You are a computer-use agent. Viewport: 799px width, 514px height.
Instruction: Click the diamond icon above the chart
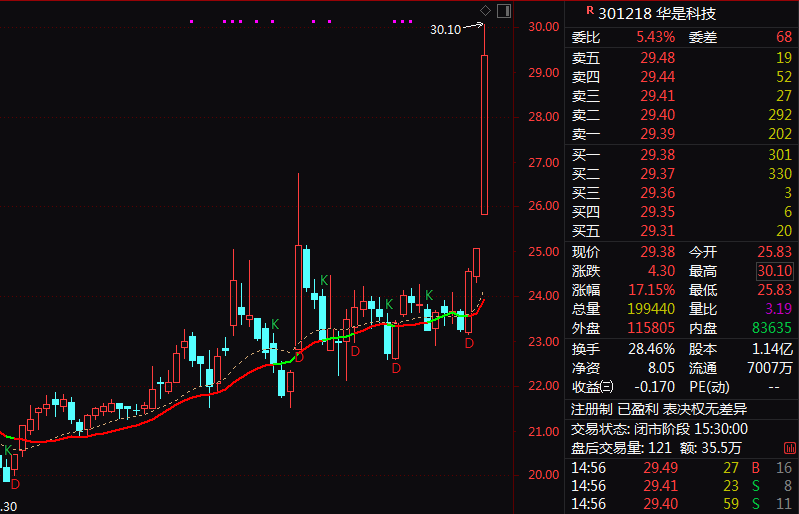click(485, 11)
